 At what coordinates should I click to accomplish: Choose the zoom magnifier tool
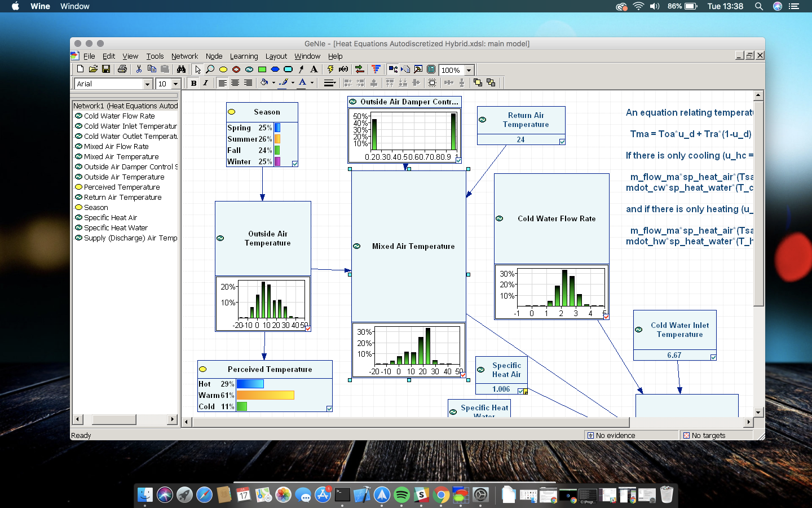210,69
